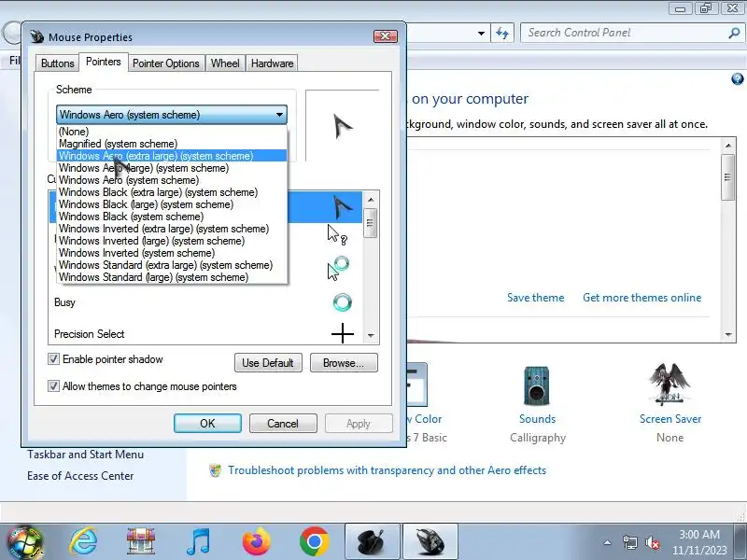Choose Windows Black (system scheme) option

click(172, 217)
